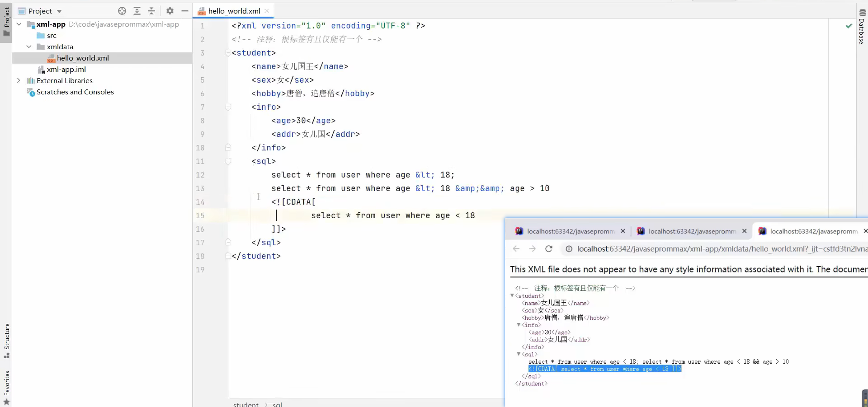Navigate back in the browser
The image size is (868, 407).
point(516,248)
